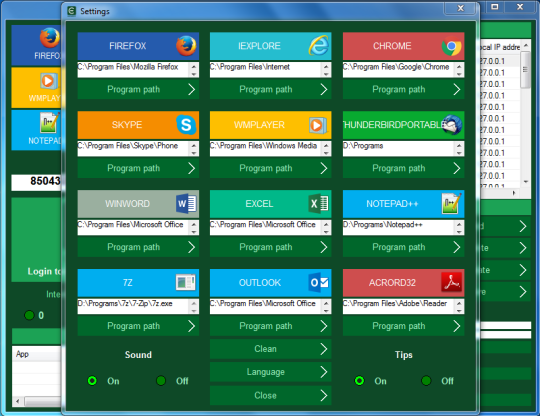The width and height of the screenshot is (540, 416).
Task: Open Program path for EXCEL
Action: [270, 247]
